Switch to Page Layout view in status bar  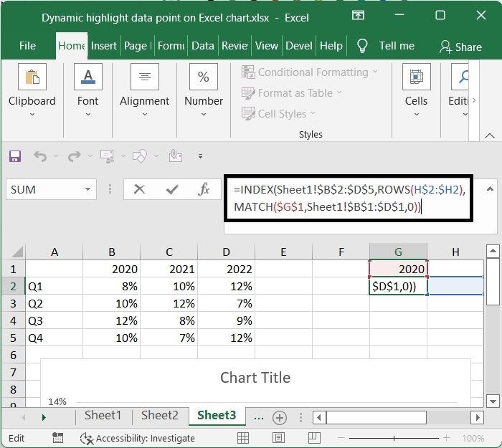(x=280, y=438)
